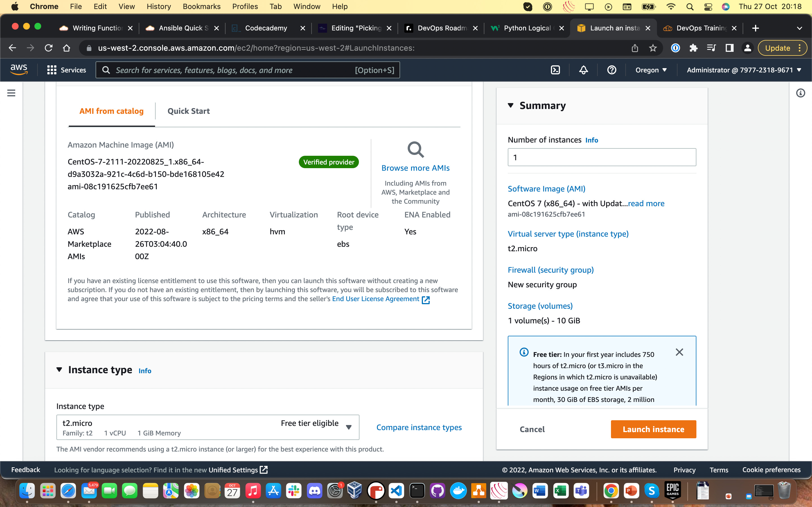Viewport: 812px width, 507px height.
Task: Open AWS CloudShell icon in header
Action: pos(555,70)
